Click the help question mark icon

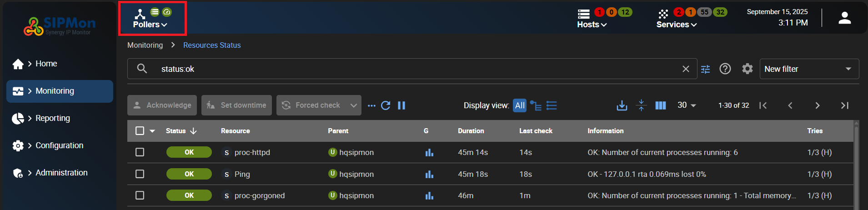[725, 69]
